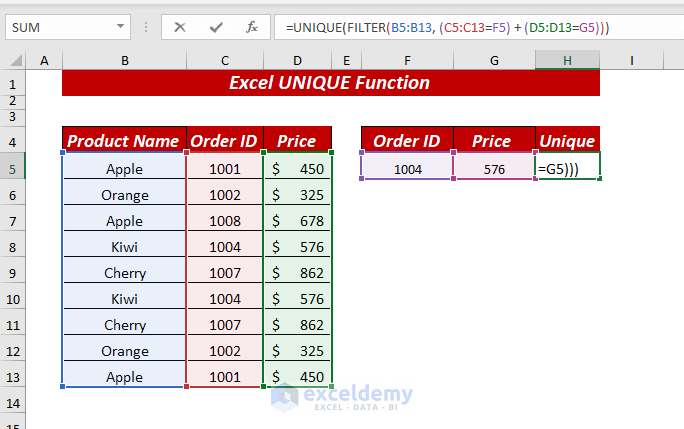Select order ID 1001 in row 5
This screenshot has height=429, width=684.
[x=225, y=166]
